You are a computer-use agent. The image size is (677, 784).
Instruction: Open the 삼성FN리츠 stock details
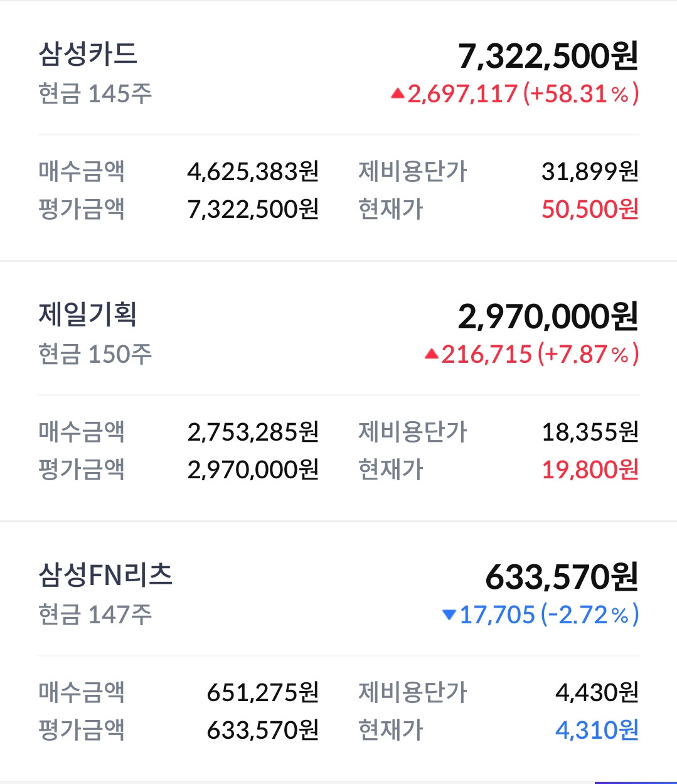point(105,575)
